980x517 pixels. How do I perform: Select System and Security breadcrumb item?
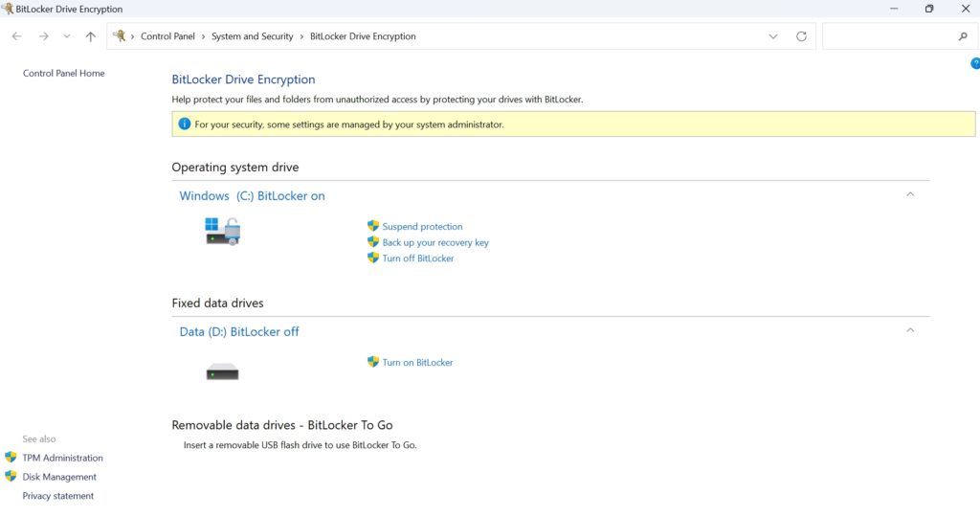click(x=252, y=36)
